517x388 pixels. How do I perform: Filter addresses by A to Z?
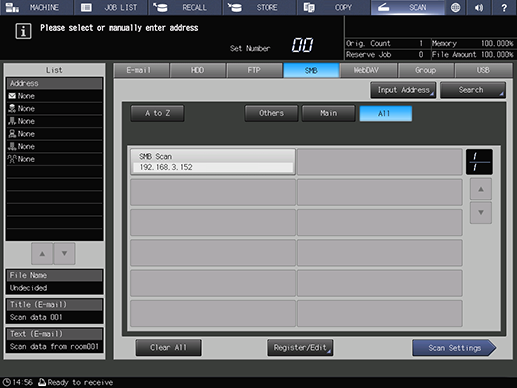(157, 113)
